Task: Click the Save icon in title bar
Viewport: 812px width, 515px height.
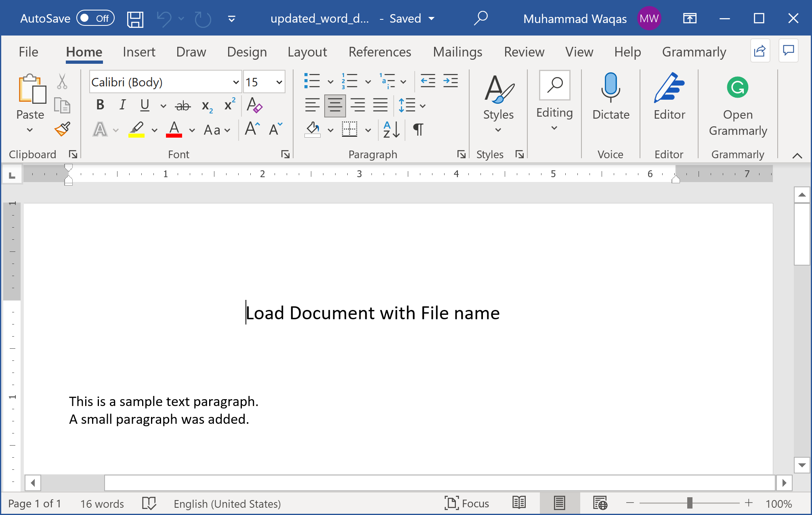Action: 135,19
